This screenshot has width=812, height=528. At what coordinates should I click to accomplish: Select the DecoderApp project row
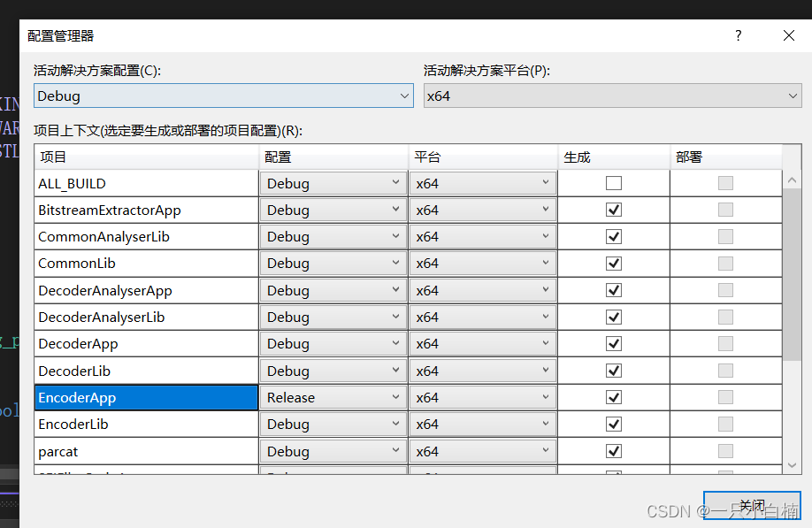click(x=147, y=344)
